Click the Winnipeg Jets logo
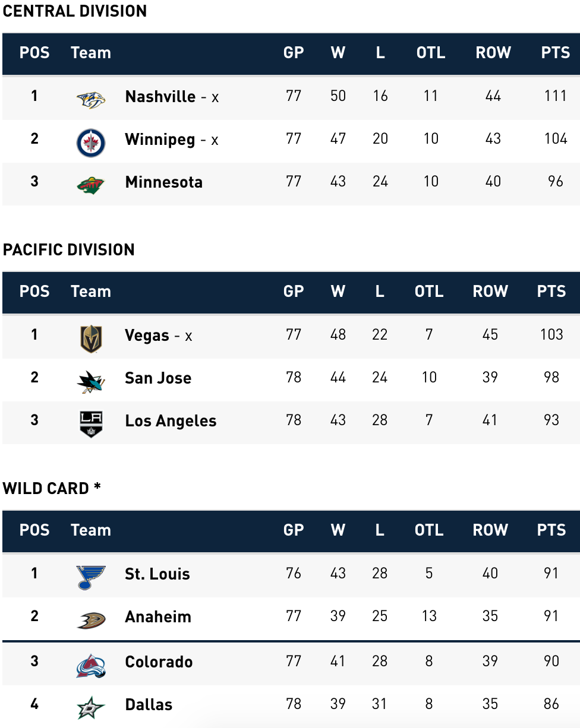Viewport: 580px width, 728px height. (91, 143)
